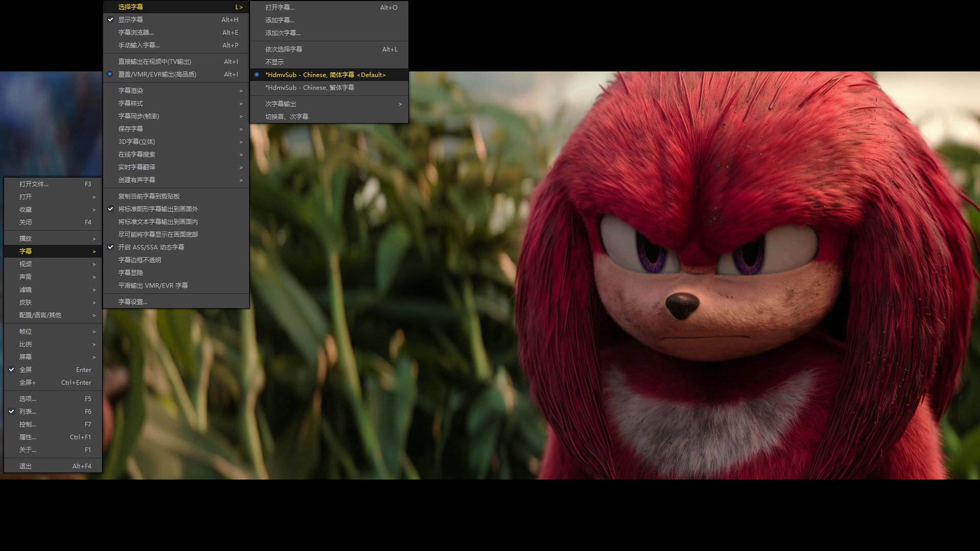Click the 退出 exit item
The height and width of the screenshot is (551, 980).
tap(26, 466)
